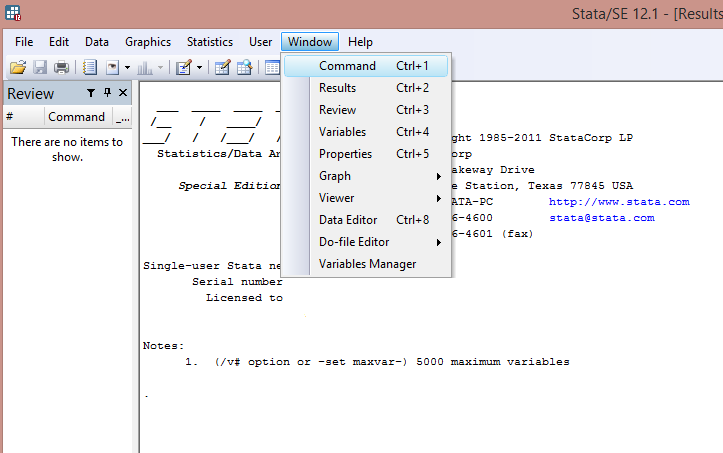Click the '5000 maximum variables' note text
Viewport: 723px width, 453px height.
pos(493,362)
